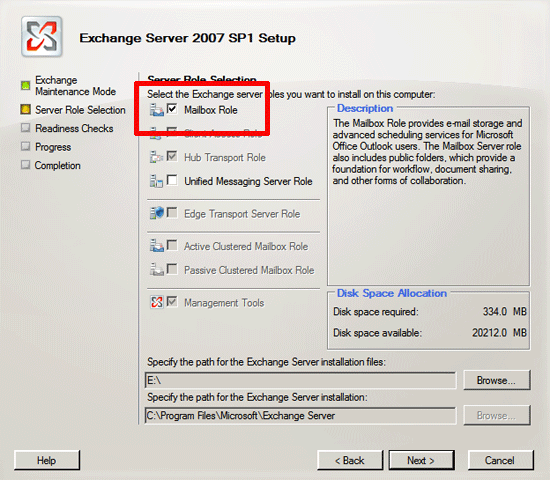Click the Exchange Server logo icon
Image resolution: width=550 pixels, height=480 pixels.
(42, 36)
